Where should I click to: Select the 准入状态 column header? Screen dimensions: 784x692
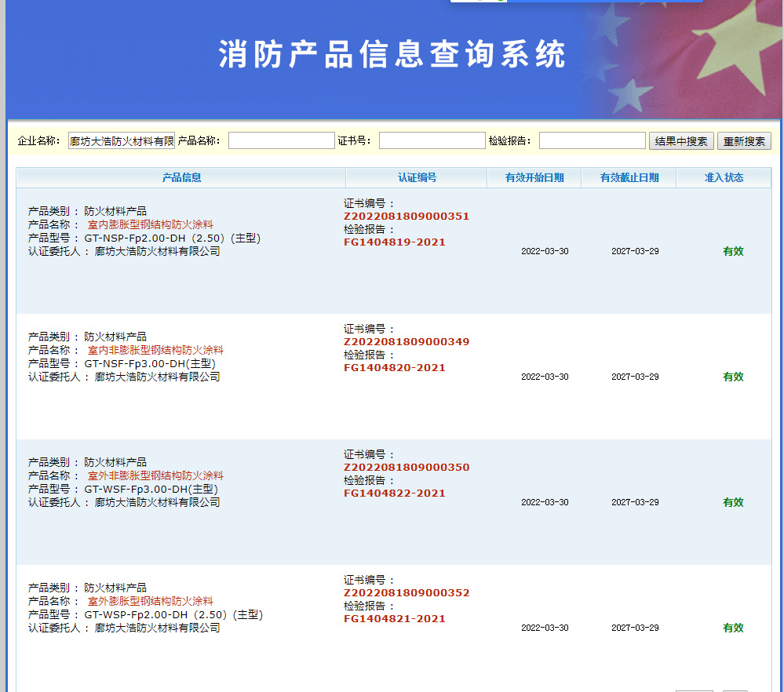[x=724, y=177]
